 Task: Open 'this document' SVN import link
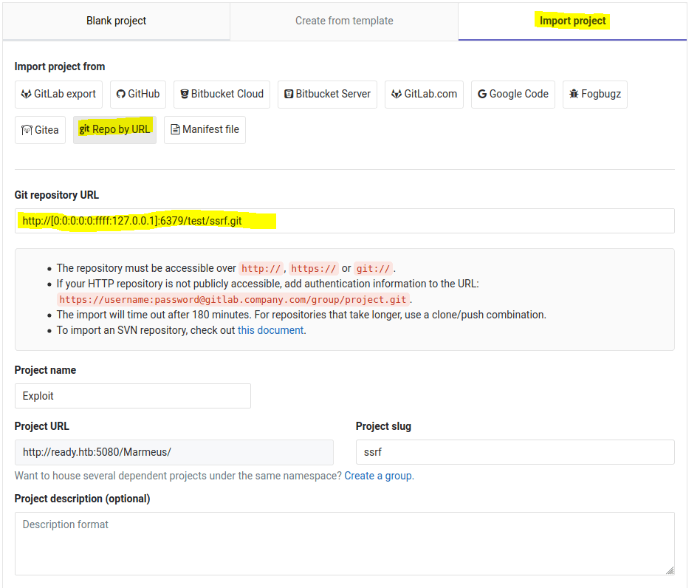[270, 330]
